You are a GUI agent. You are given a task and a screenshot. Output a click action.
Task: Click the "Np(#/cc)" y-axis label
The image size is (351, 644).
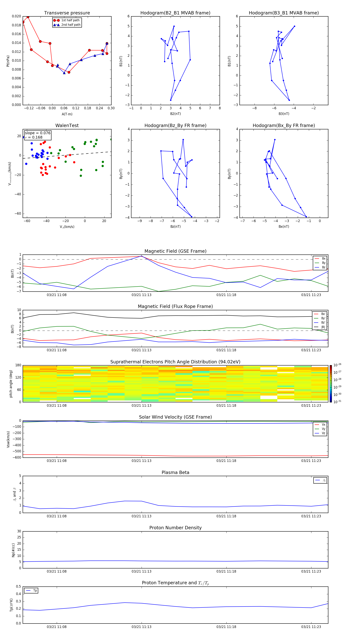click(x=13, y=550)
